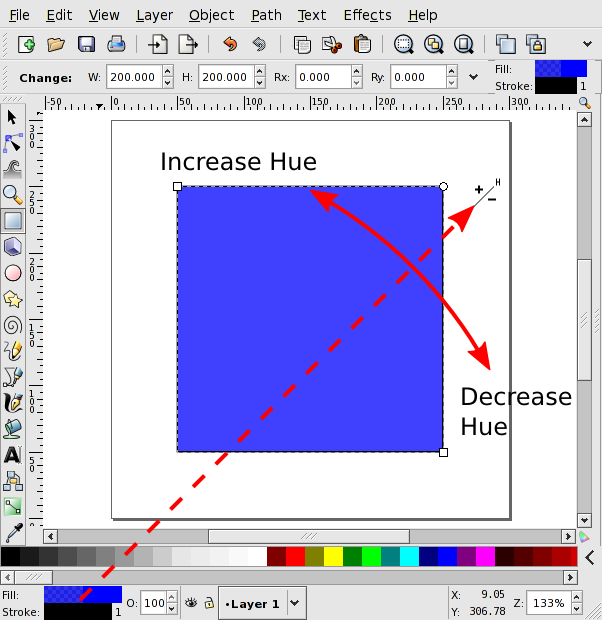
Task: Select the Spiral tool
Action: (13, 325)
